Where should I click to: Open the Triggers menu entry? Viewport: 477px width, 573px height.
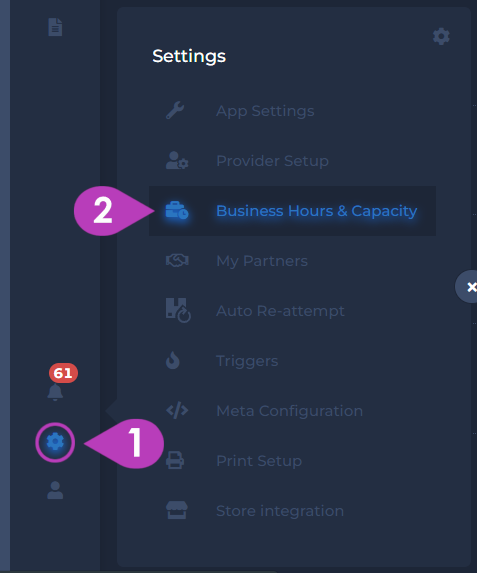[247, 361]
